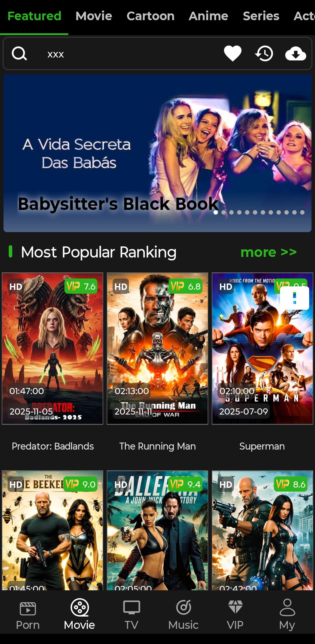Switch to the Cartoon tab
315x644 pixels.
click(x=150, y=16)
